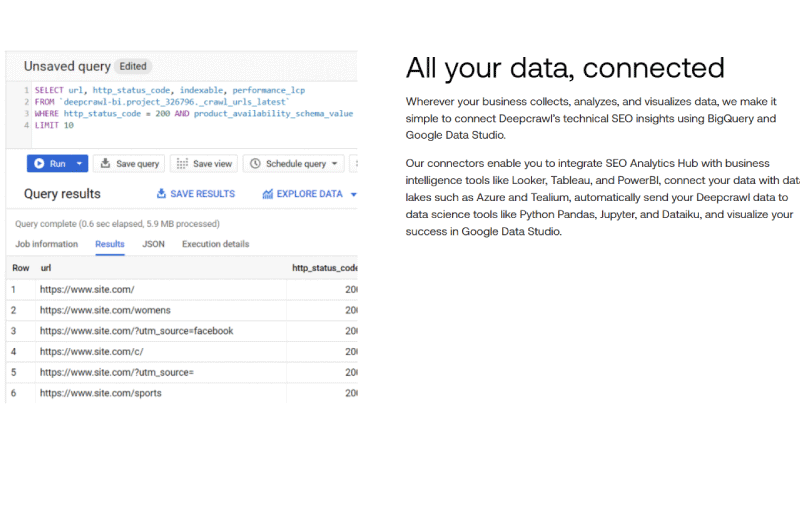The image size is (800, 530).
Task: Click the Query results heading
Action: pyautogui.click(x=62, y=194)
